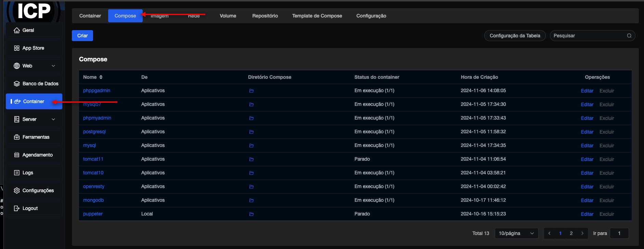The image size is (644, 249).
Task: Open the Repositório tab
Action: point(265,16)
